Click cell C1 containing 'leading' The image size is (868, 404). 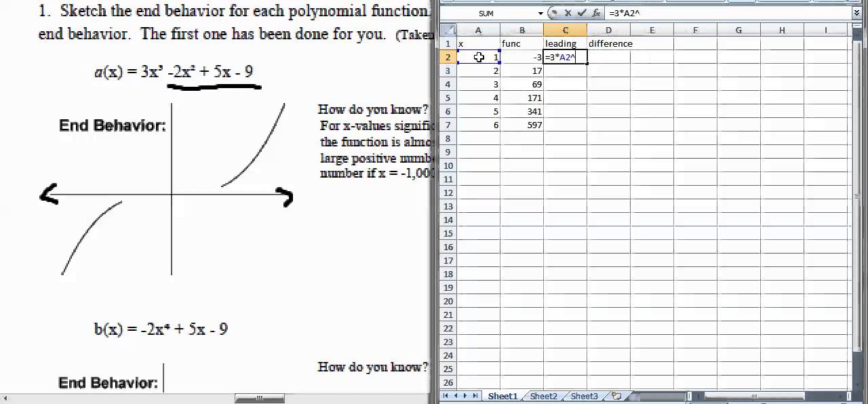(x=565, y=43)
